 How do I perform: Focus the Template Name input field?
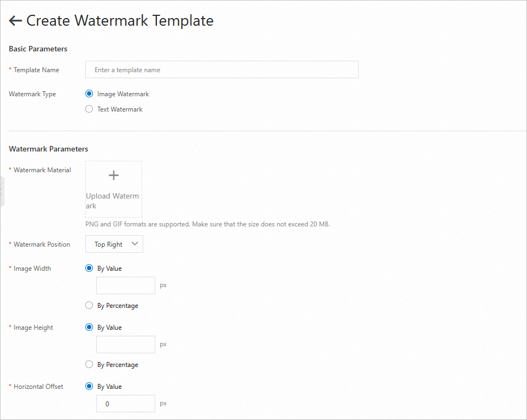click(221, 70)
